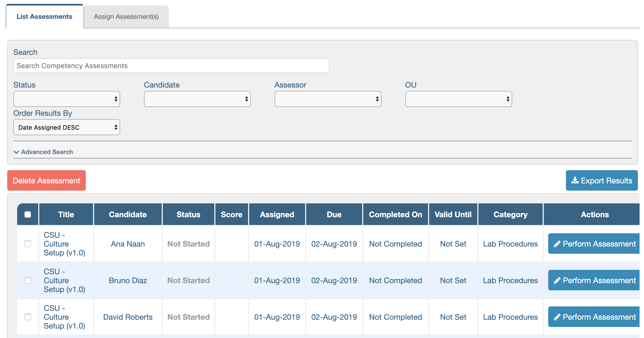Viewport: 644px width, 338px height.
Task: Open the OU filter dropdown
Action: (x=458, y=99)
